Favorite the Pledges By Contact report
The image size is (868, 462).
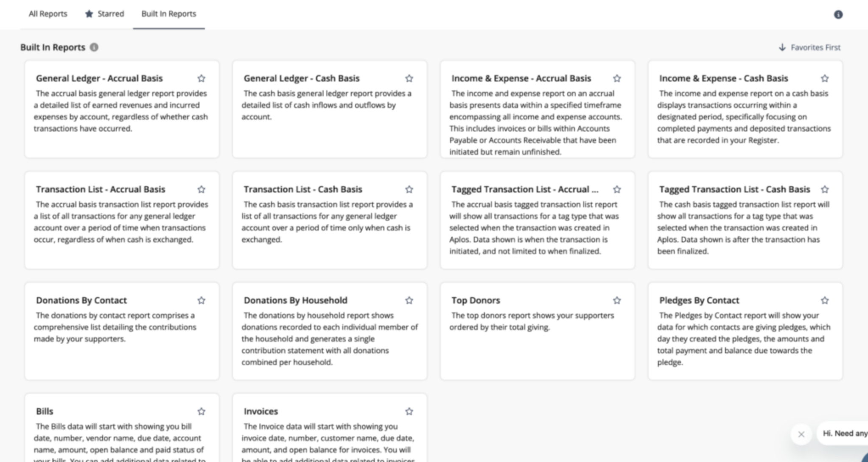[x=825, y=301]
